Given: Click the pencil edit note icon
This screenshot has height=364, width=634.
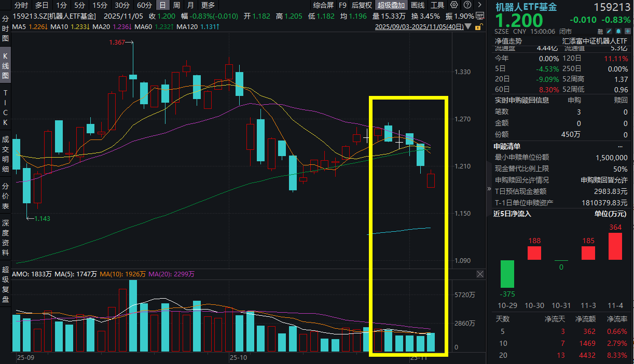Looking at the screenshot, I should tap(609, 31).
